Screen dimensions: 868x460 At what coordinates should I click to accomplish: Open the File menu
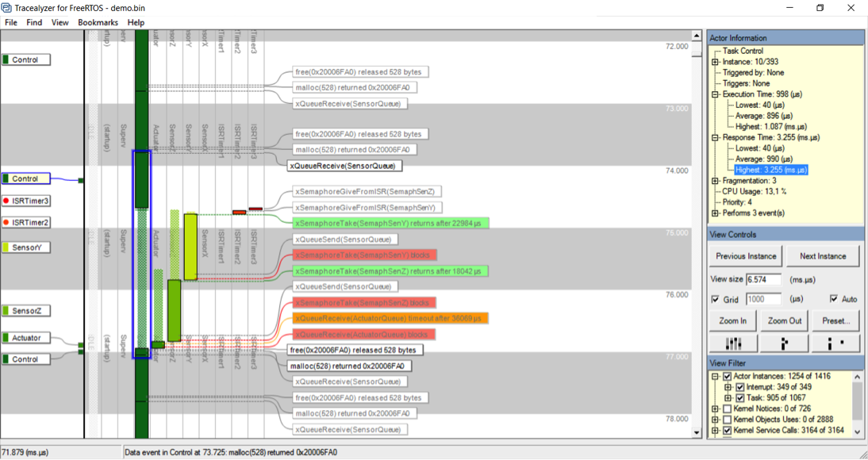point(10,23)
